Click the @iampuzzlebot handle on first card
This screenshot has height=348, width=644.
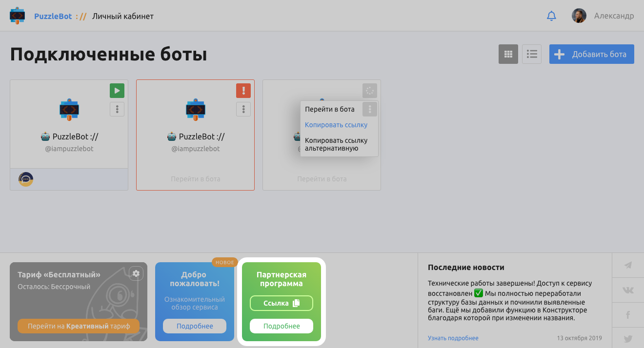click(x=69, y=149)
